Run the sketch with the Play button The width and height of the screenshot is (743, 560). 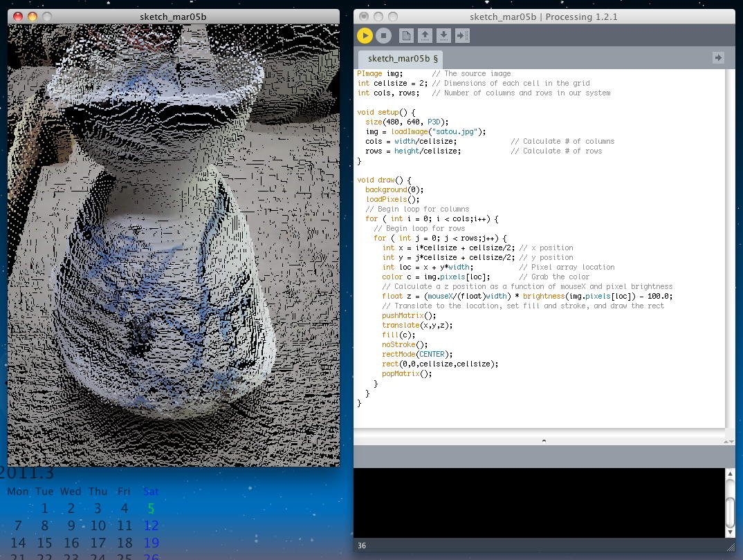tap(365, 35)
